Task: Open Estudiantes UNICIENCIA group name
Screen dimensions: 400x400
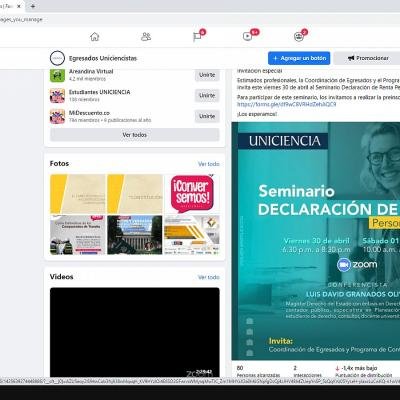Action: (100, 92)
